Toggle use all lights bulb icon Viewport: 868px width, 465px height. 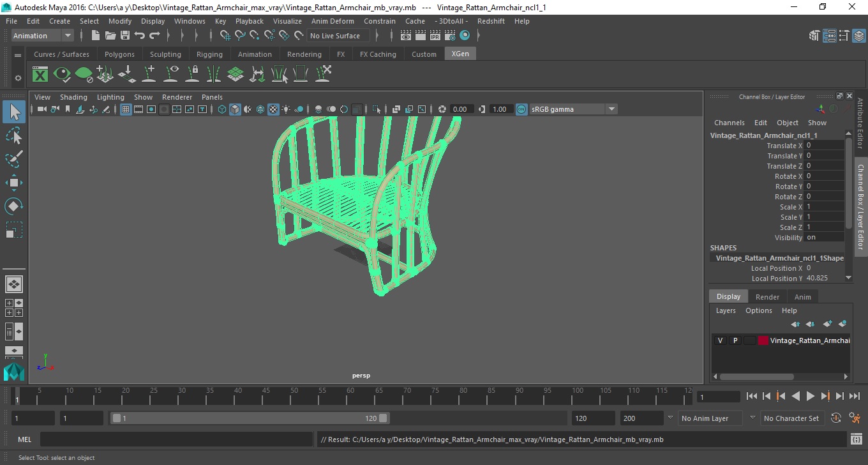coord(286,109)
